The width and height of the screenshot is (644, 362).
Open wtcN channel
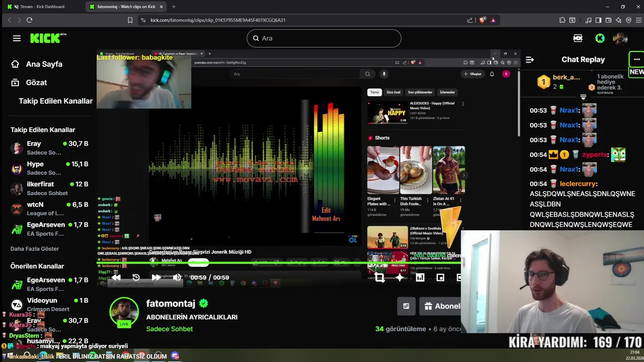click(49, 209)
